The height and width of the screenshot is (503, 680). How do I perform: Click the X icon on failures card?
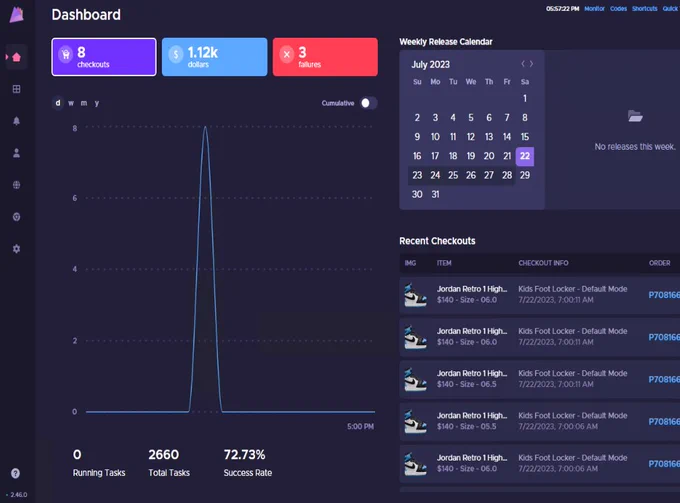(x=287, y=55)
